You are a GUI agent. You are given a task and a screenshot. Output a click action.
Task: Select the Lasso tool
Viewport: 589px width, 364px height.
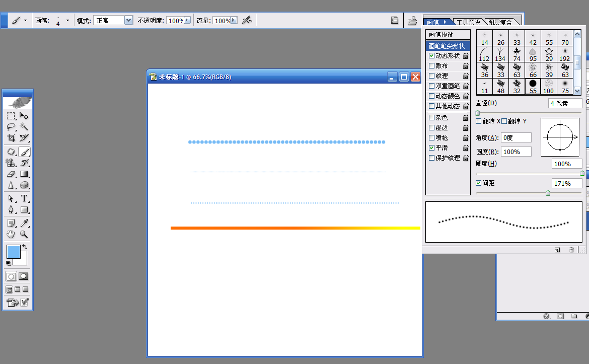point(11,126)
